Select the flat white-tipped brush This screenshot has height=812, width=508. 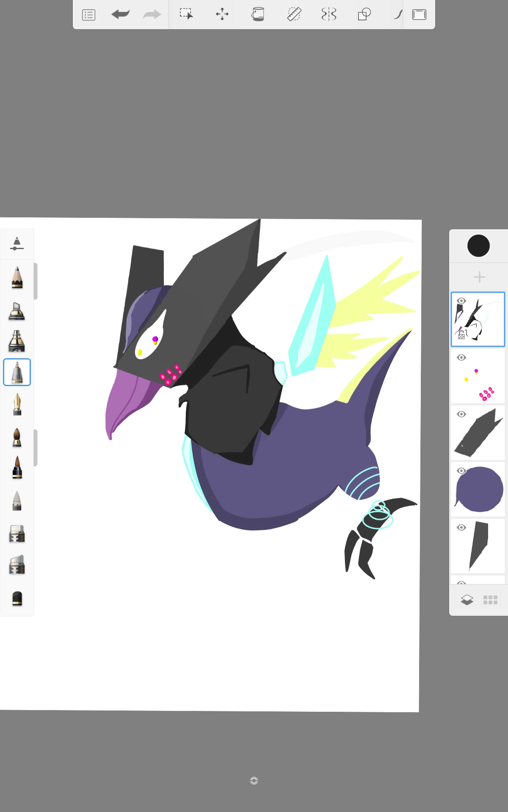(17, 534)
